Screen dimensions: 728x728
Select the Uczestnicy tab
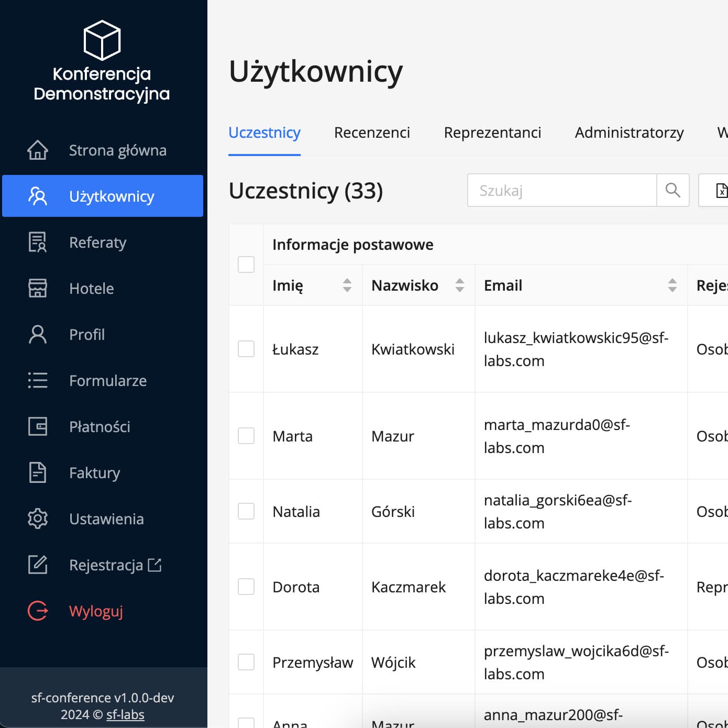[264, 133]
